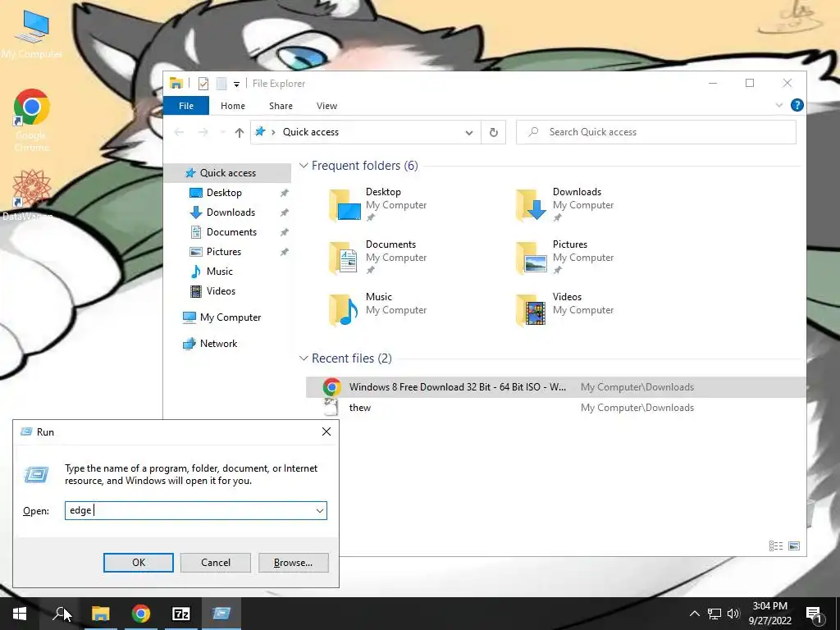Collapse the Recent files group
The image size is (840, 630).
tap(304, 358)
